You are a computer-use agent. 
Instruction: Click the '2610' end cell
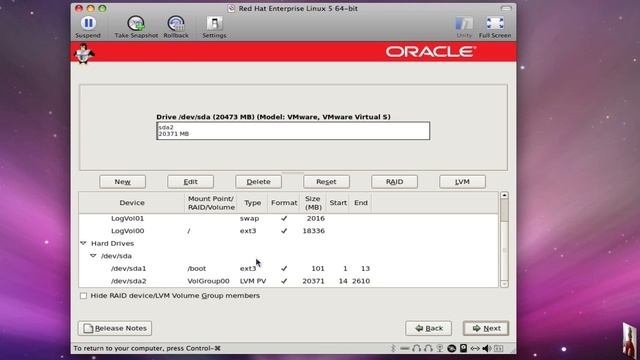361,281
